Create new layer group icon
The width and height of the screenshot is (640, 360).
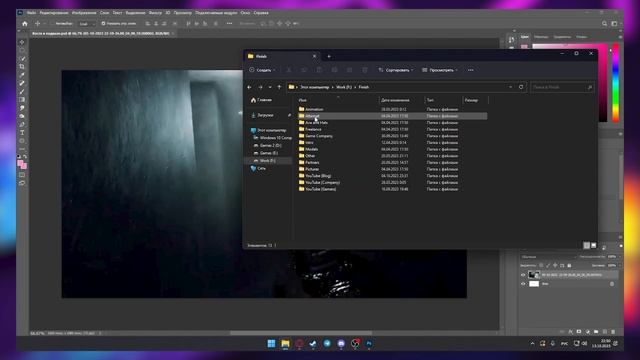pos(596,332)
